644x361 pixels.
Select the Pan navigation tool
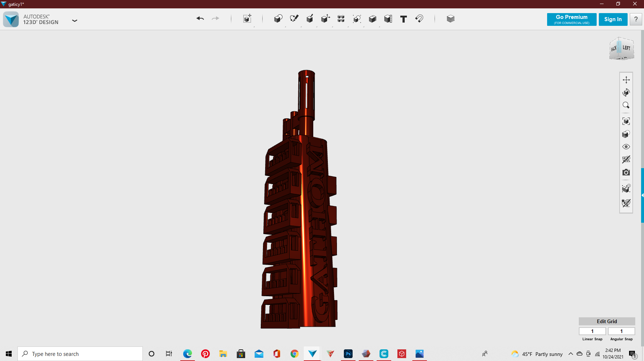626,80
